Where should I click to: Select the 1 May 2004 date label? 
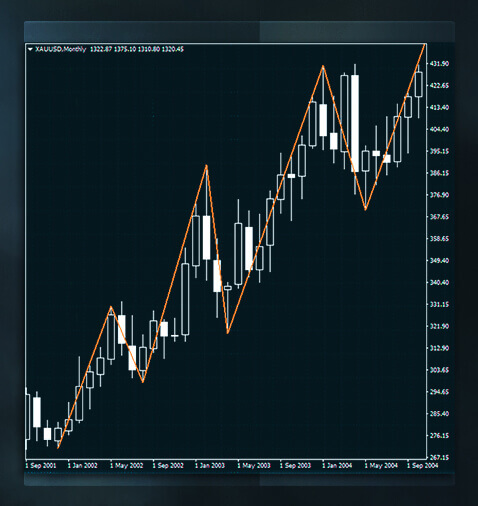(x=381, y=465)
